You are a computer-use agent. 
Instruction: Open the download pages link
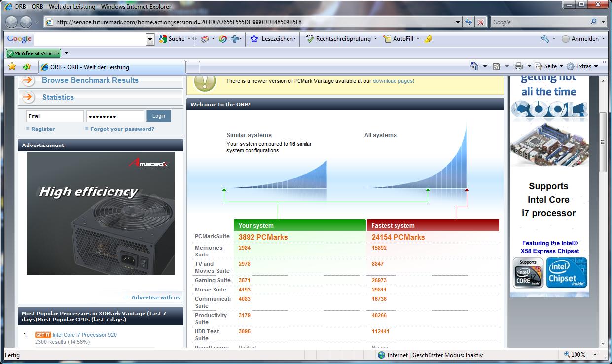(393, 81)
